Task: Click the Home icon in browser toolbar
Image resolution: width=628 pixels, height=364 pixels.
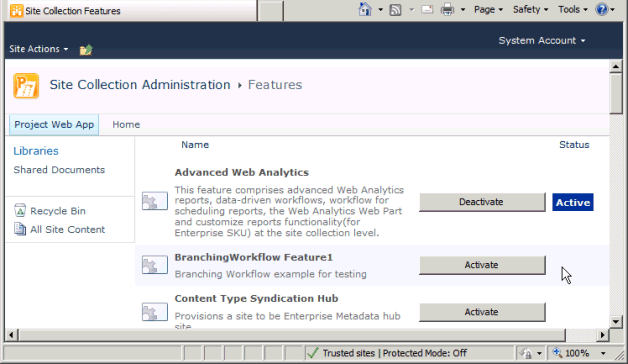Action: pos(365,9)
